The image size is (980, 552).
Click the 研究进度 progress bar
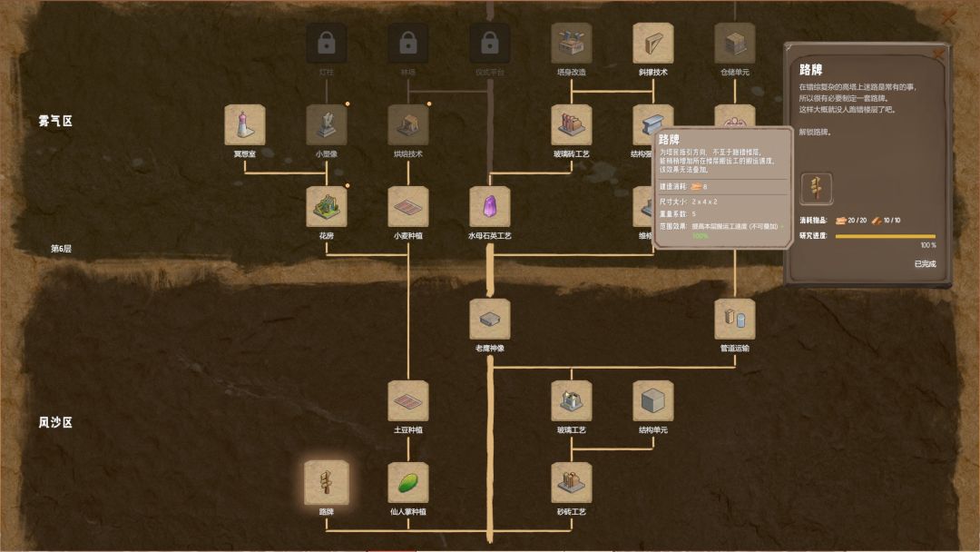click(886, 236)
